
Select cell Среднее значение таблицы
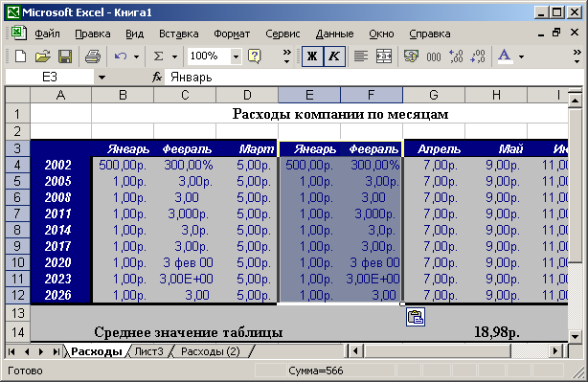pyautogui.click(x=189, y=332)
